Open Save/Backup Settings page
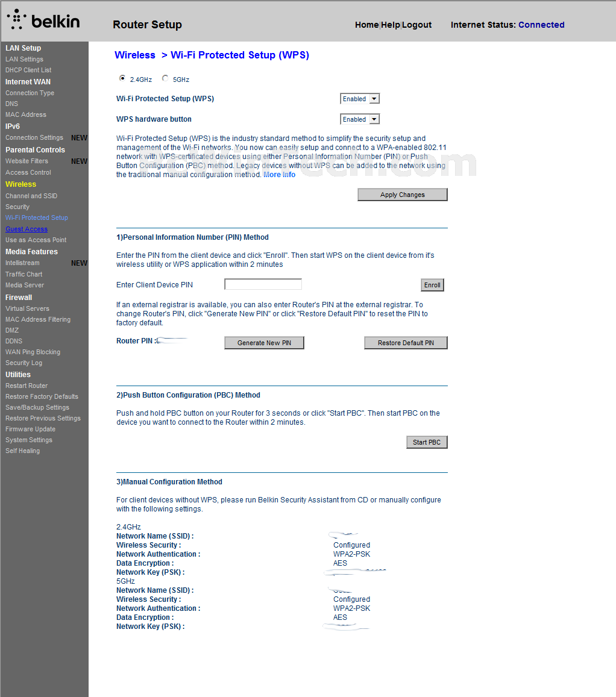The height and width of the screenshot is (697, 616). (x=37, y=408)
